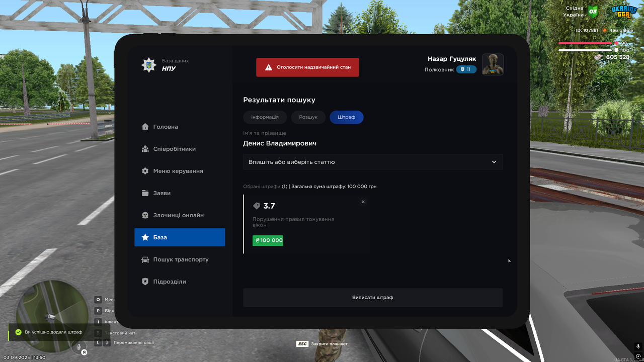The image size is (644, 362).
Task: Click the home icon beside Головна
Action: click(145, 127)
